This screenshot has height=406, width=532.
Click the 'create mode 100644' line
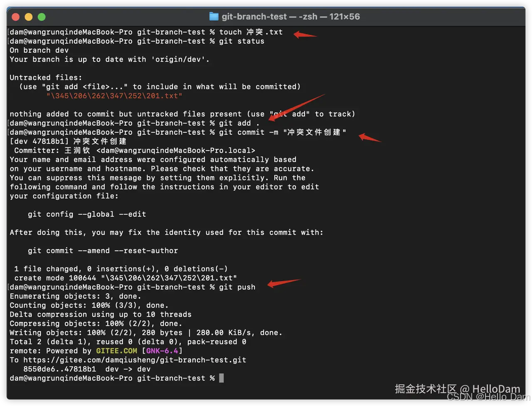click(x=126, y=278)
